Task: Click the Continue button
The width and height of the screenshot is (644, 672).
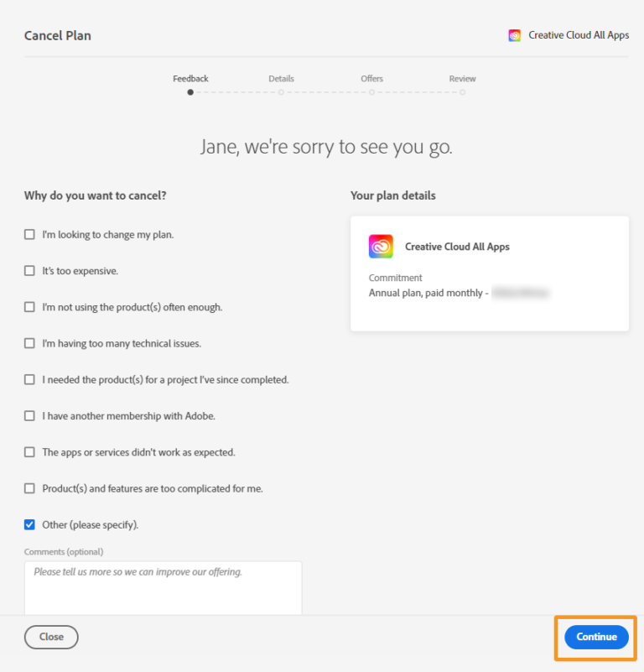Action: coord(595,637)
